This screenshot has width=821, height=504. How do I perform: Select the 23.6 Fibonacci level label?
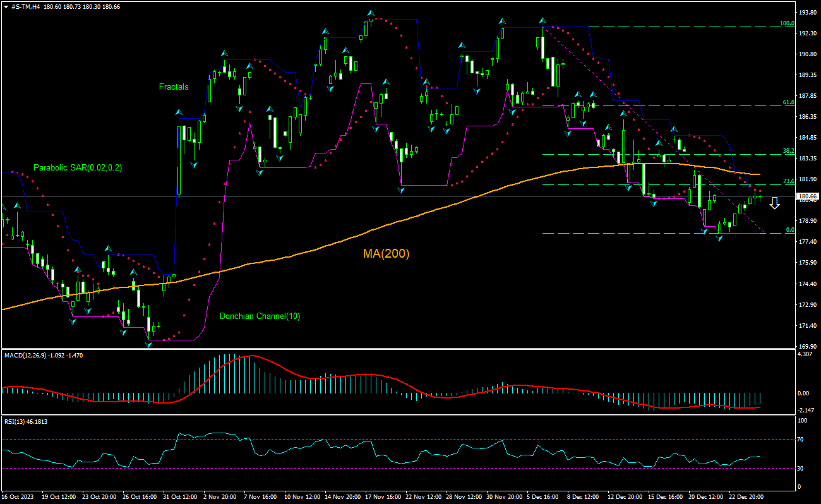(788, 181)
